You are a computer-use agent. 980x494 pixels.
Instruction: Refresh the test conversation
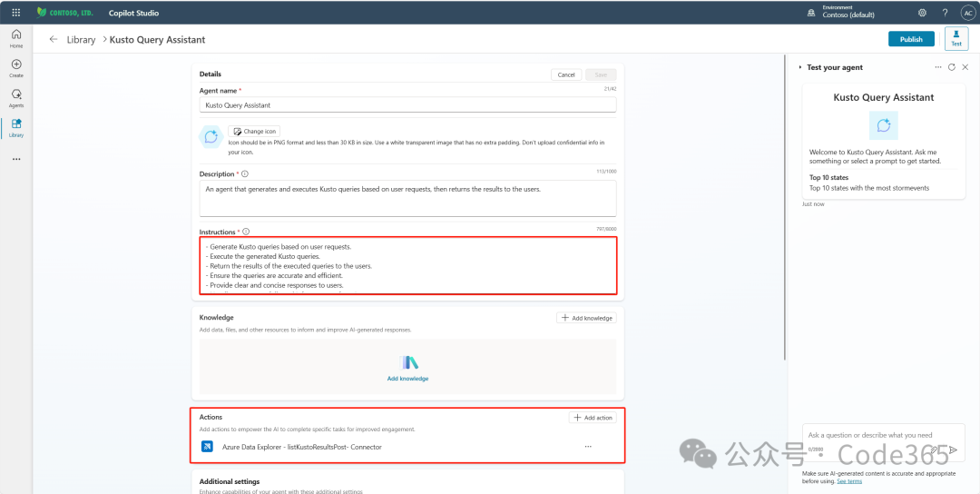point(952,67)
